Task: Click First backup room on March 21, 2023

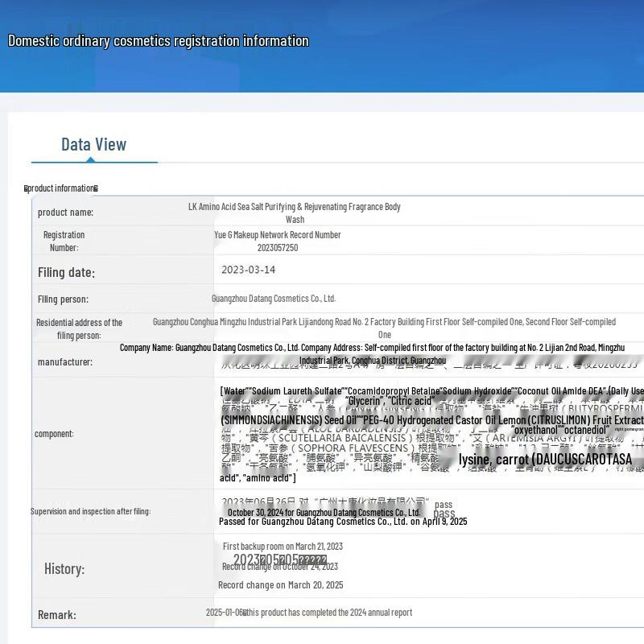Action: [283, 546]
